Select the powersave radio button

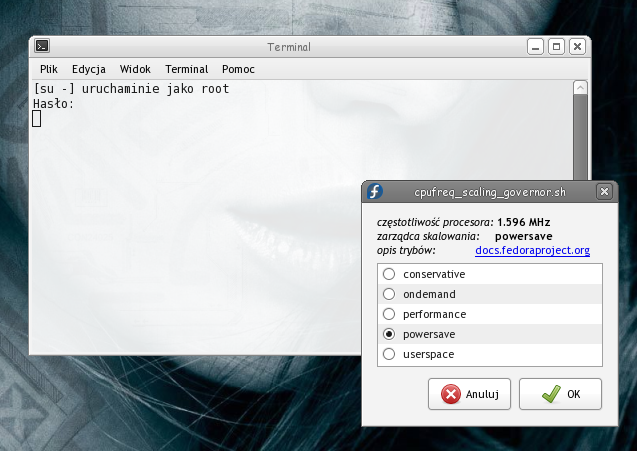(x=389, y=334)
